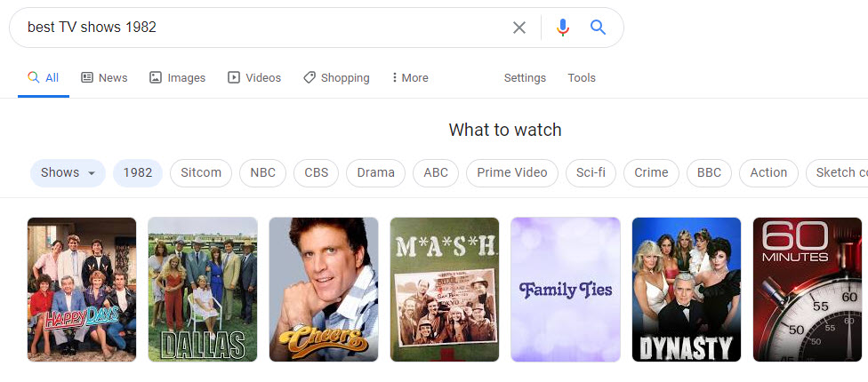Go to the Shopping tab
The width and height of the screenshot is (868, 382).
pos(336,78)
